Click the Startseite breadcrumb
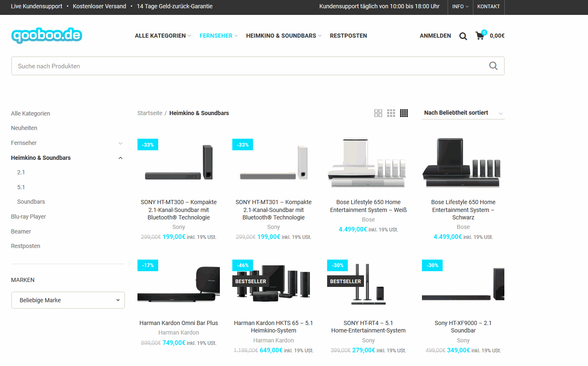Screen dimensions: 588x366 click(x=150, y=113)
